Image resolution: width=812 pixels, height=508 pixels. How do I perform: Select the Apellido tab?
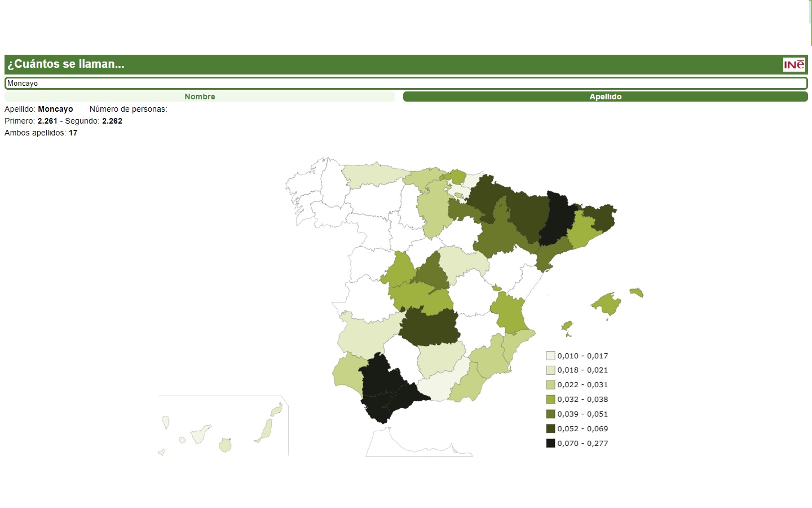point(605,97)
